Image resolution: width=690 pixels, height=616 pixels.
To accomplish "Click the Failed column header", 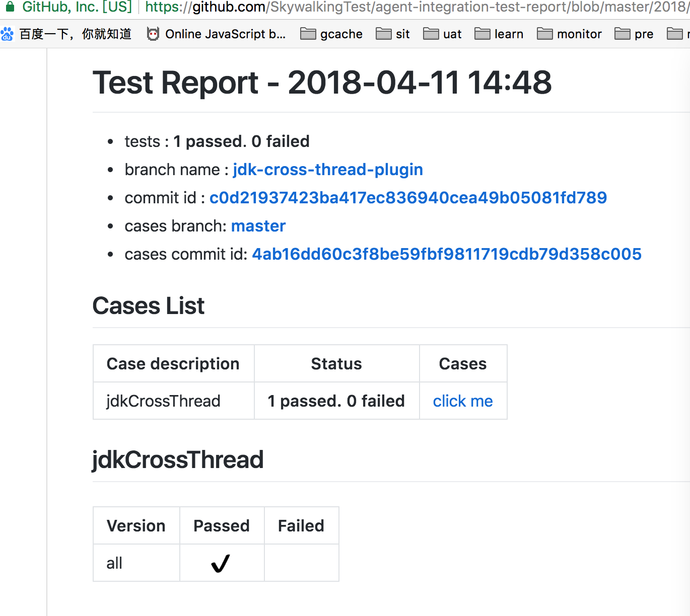I will [x=302, y=526].
